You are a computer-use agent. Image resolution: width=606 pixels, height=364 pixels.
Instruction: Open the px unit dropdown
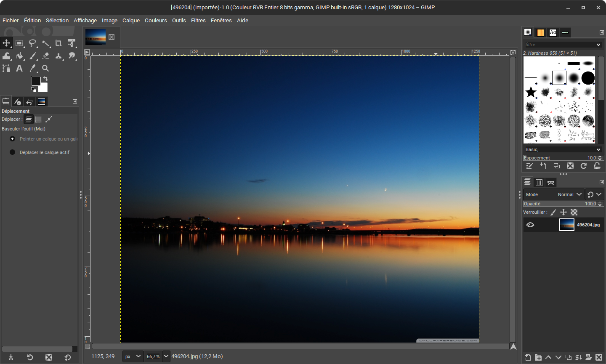[133, 356]
